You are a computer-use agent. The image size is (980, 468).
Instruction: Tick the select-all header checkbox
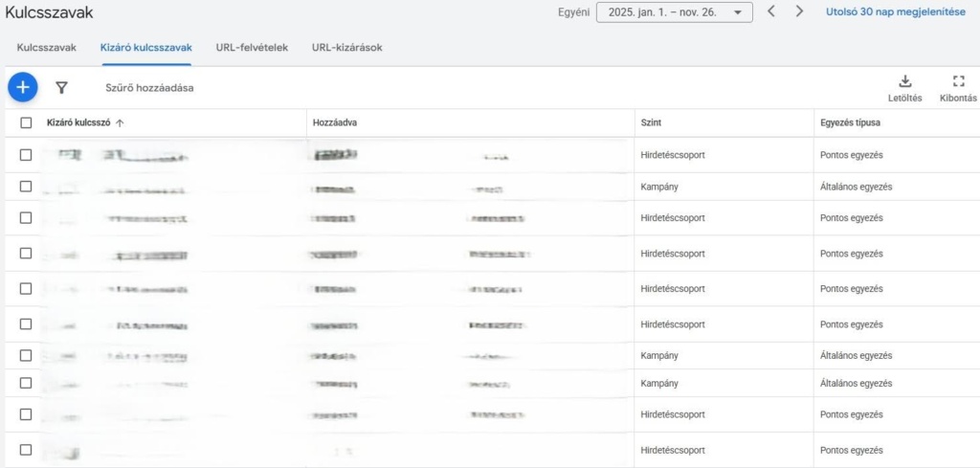click(26, 123)
